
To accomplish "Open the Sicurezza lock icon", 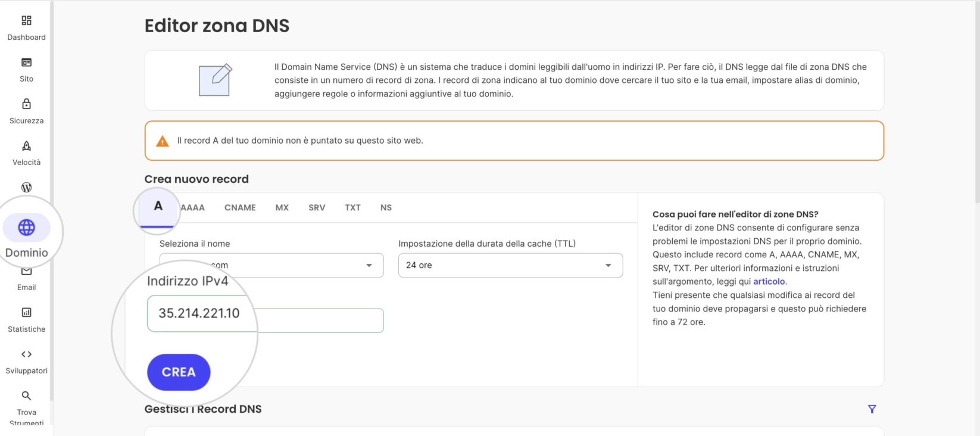I will [x=26, y=104].
